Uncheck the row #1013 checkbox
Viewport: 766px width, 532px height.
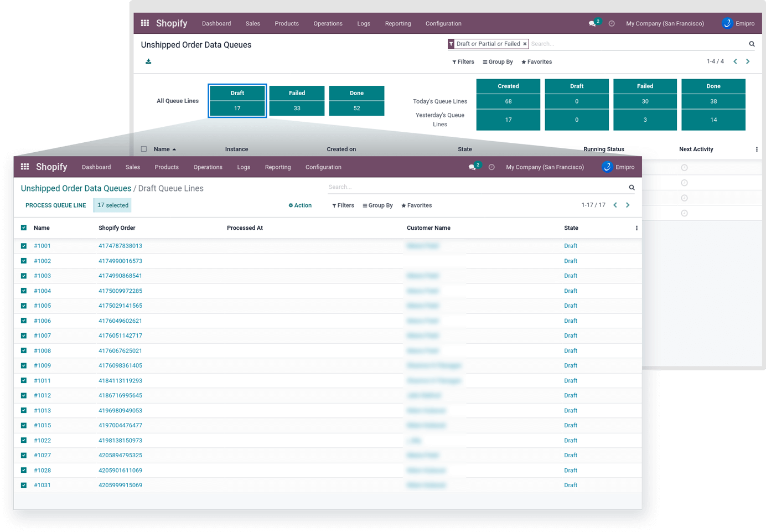click(24, 410)
